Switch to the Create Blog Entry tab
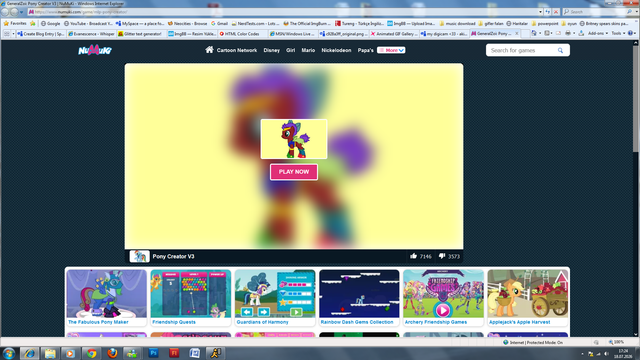 point(41,33)
